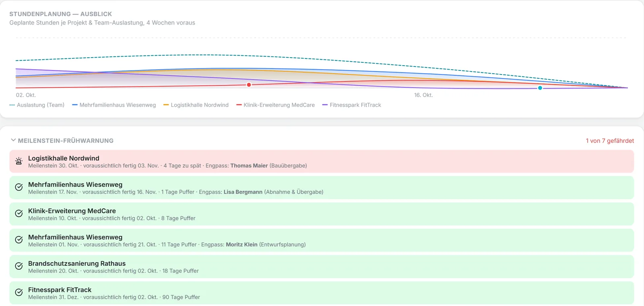The image size is (644, 306).
Task: Toggle Auslastung (Team) legend series
Action: [x=37, y=105]
